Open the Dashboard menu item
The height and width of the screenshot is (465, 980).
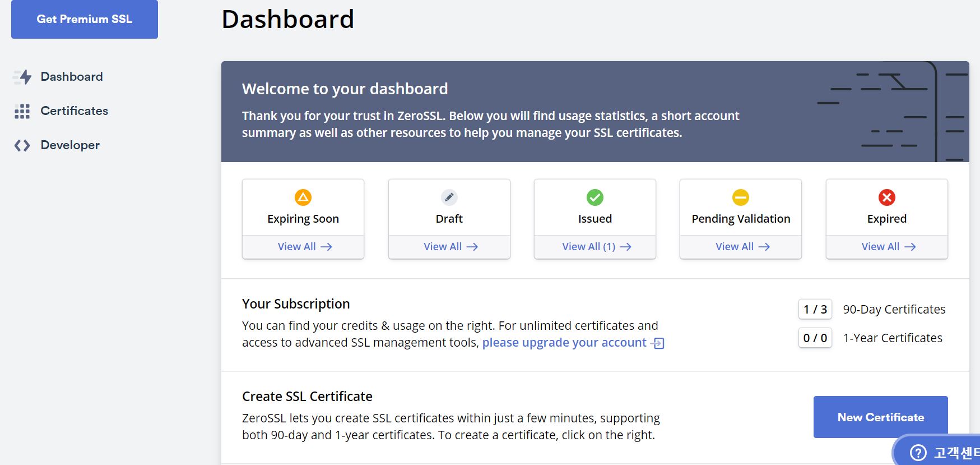72,77
